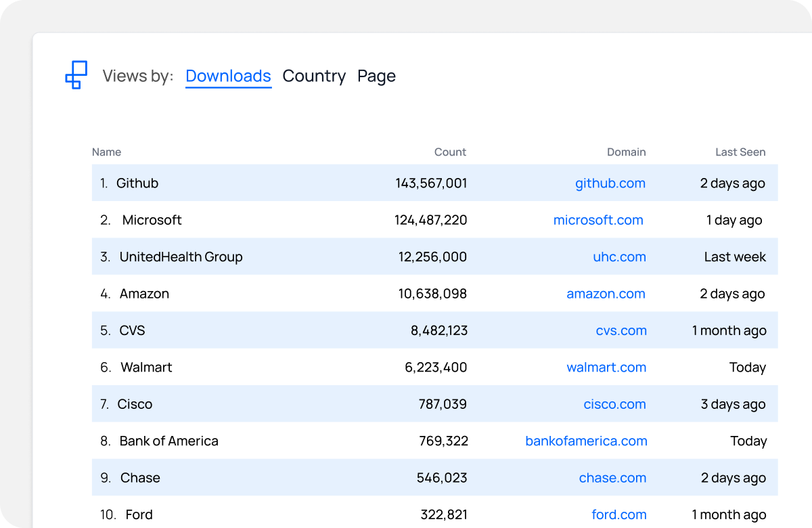Select the Github row name

click(137, 183)
